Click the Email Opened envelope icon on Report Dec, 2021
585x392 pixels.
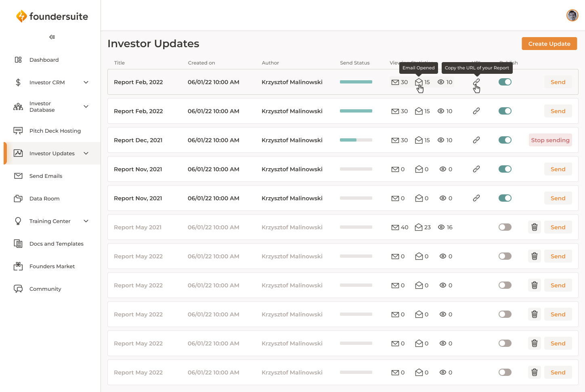(x=418, y=140)
